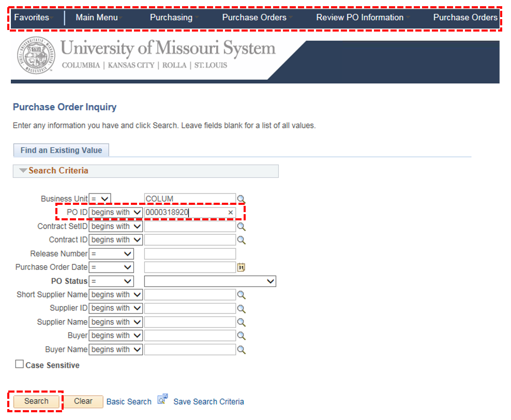Click into the Contract ID field
Image resolution: width=511 pixels, height=420 pixels.
190,240
